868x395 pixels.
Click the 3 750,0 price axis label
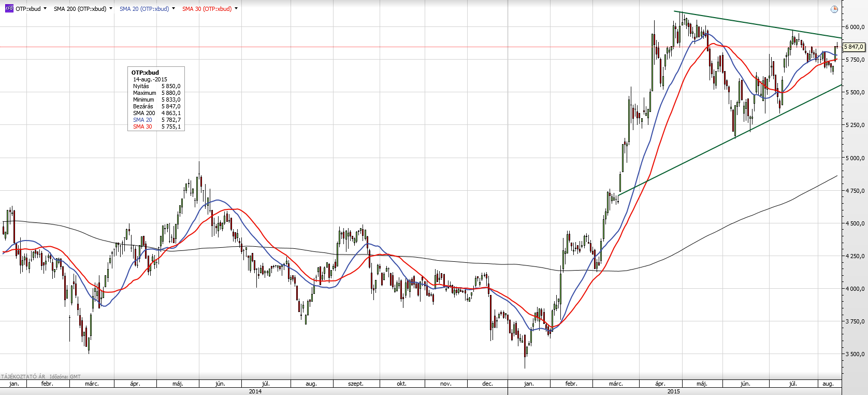tap(855, 321)
